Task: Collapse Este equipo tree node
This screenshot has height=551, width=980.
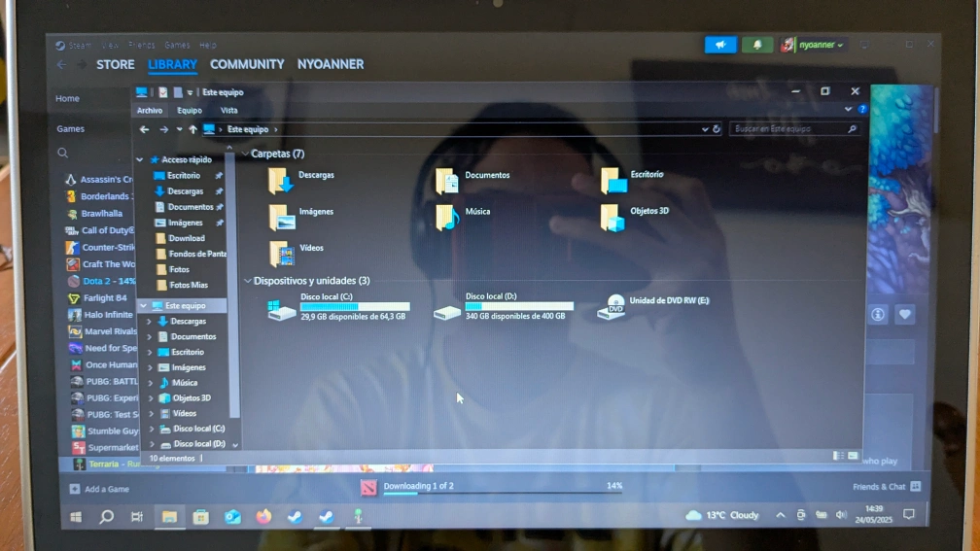Action: pos(143,305)
